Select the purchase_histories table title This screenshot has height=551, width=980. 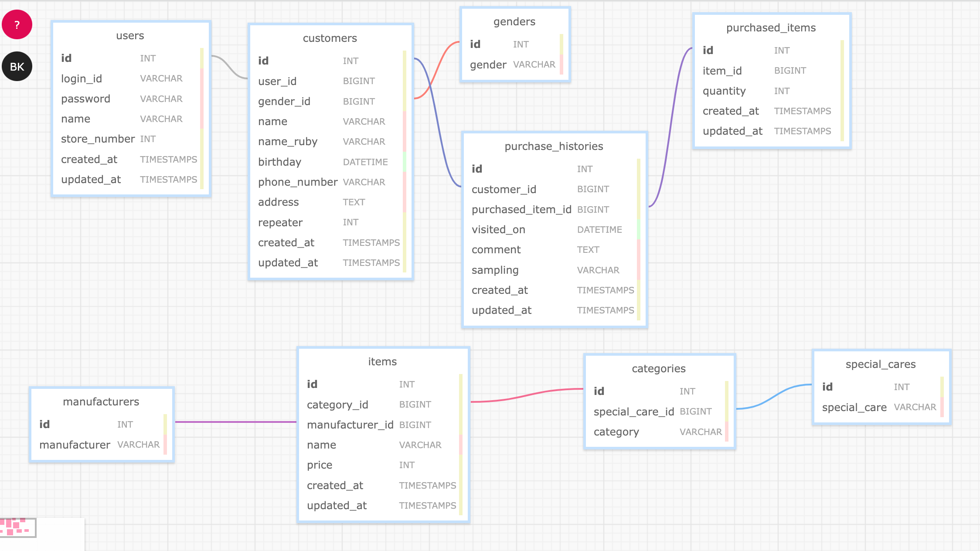click(x=554, y=146)
